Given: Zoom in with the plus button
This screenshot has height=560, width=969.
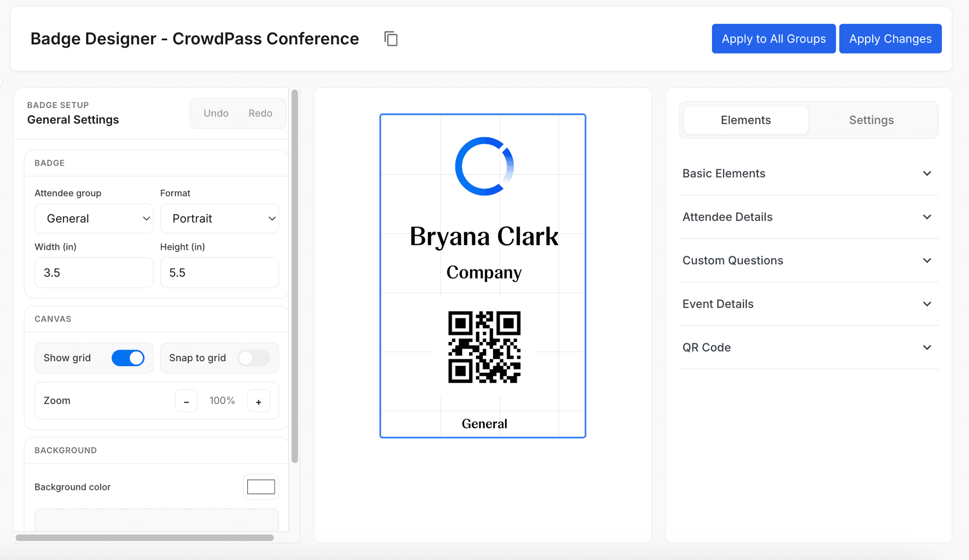Looking at the screenshot, I should coord(258,401).
